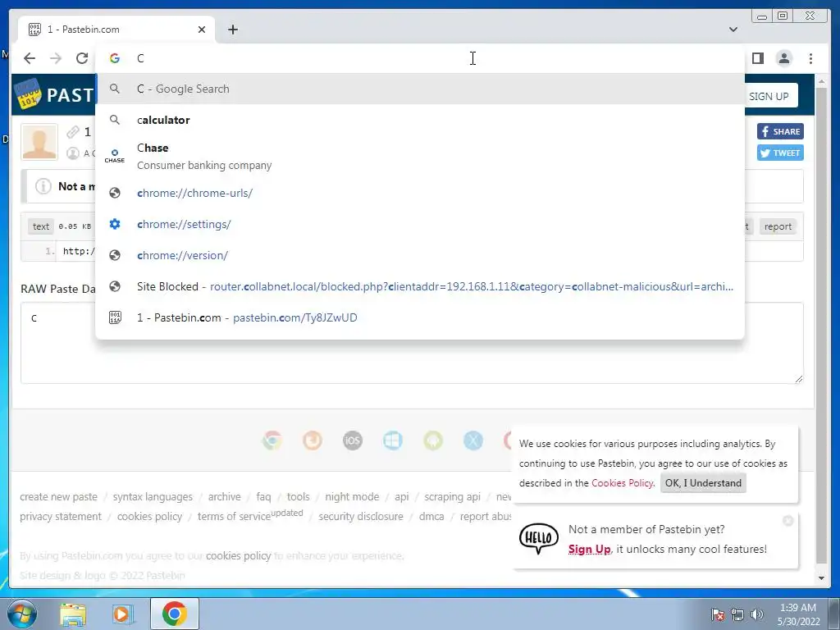The height and width of the screenshot is (630, 840).
Task: Accept cookies with OK, I Understand
Action: [703, 482]
